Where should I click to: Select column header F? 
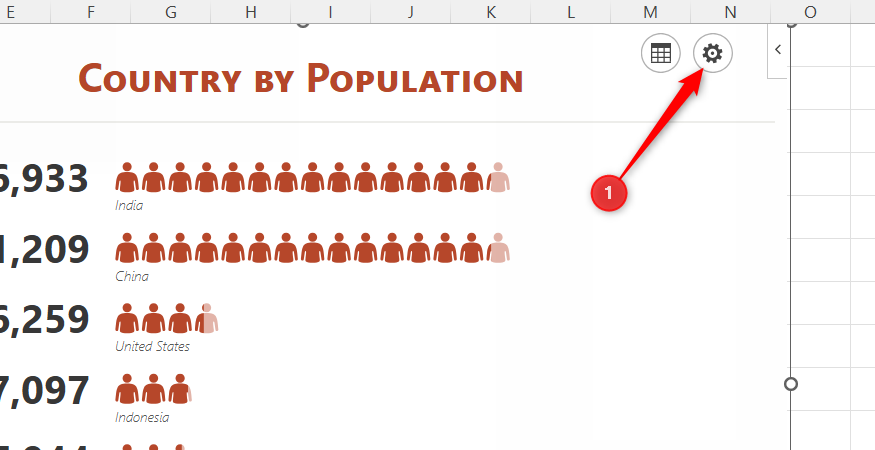coord(90,12)
